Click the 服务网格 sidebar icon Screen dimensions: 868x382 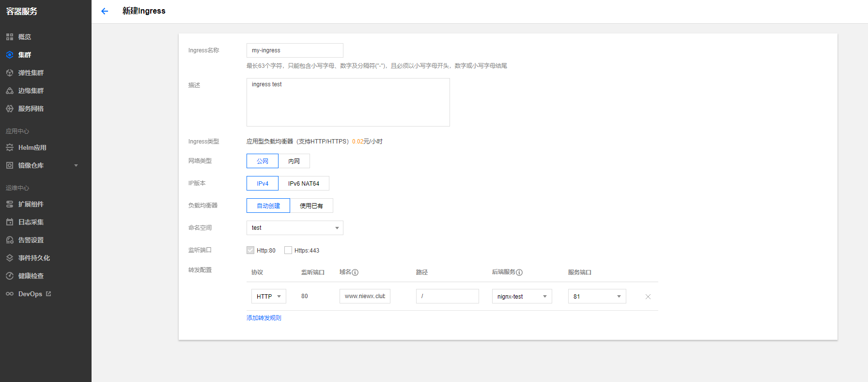(10, 109)
